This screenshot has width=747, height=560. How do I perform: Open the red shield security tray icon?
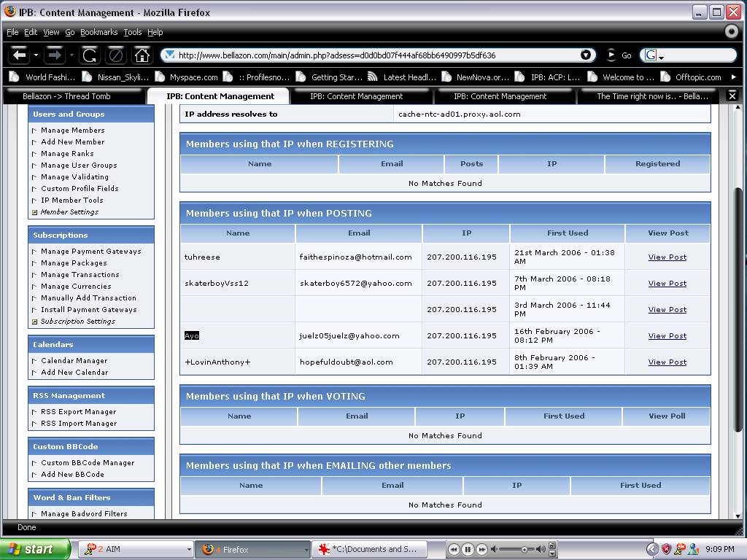pyautogui.click(x=666, y=549)
